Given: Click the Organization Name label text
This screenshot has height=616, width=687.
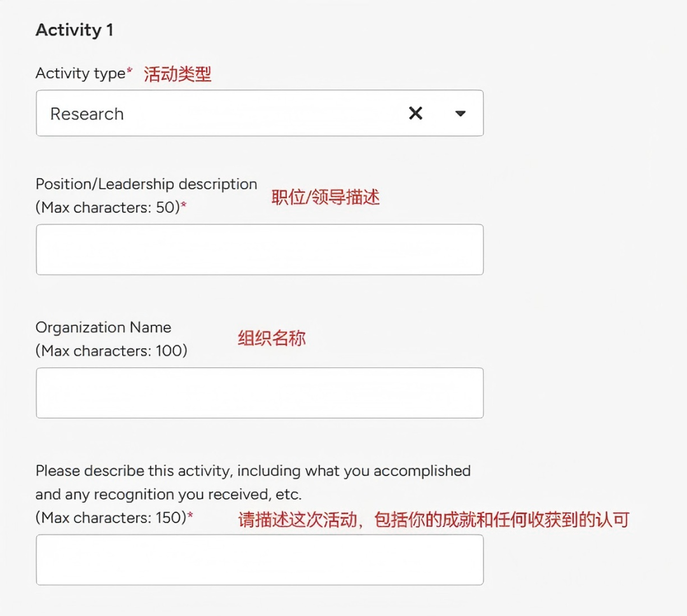Looking at the screenshot, I should click(103, 327).
